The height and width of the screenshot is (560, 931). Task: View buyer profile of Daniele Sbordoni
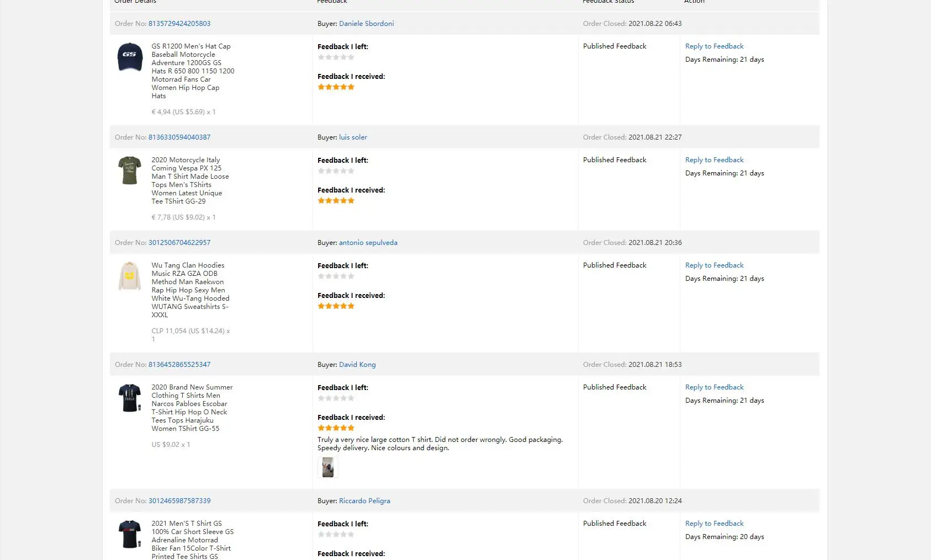[x=367, y=24]
